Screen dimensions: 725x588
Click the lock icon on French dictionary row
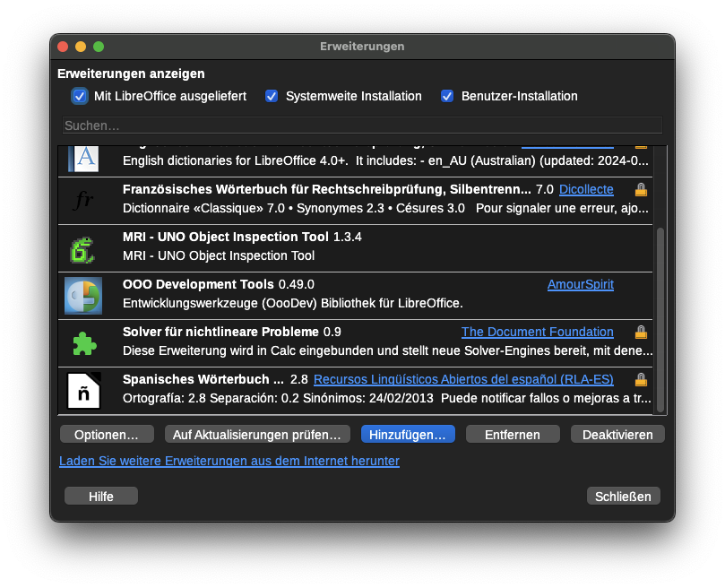[x=641, y=190]
